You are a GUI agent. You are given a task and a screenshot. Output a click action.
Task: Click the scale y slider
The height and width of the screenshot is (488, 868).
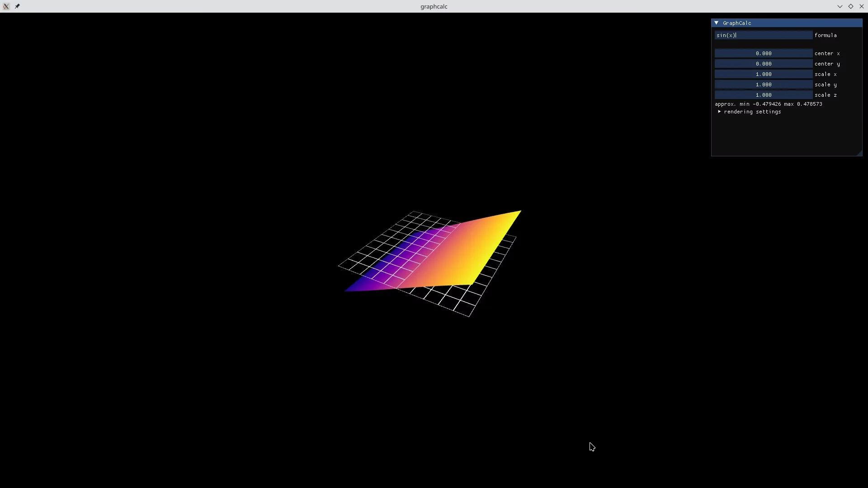(x=764, y=84)
